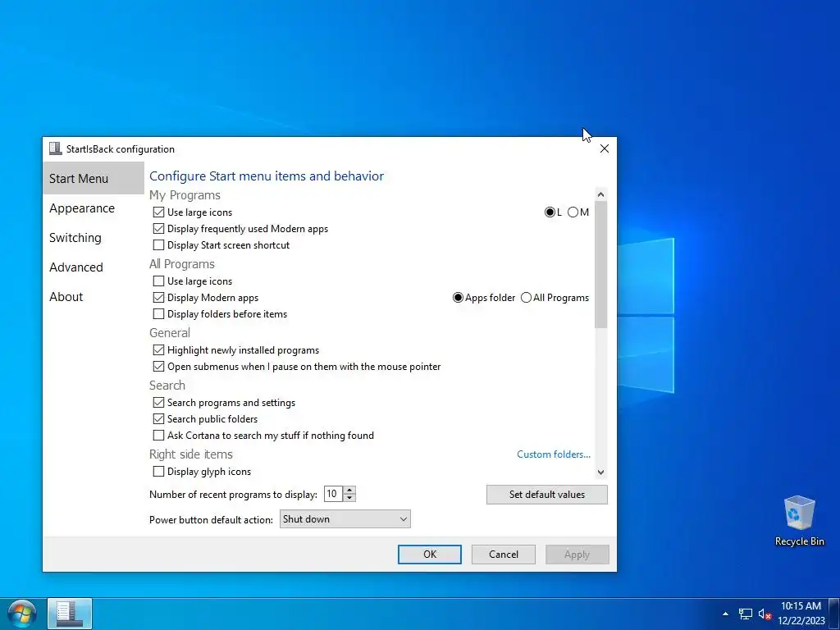Choose Apps folder radio option

tap(458, 297)
